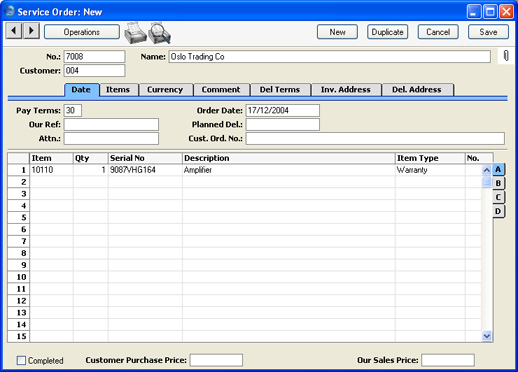
Task: Select row number 2 in grid
Action: (x=19, y=182)
